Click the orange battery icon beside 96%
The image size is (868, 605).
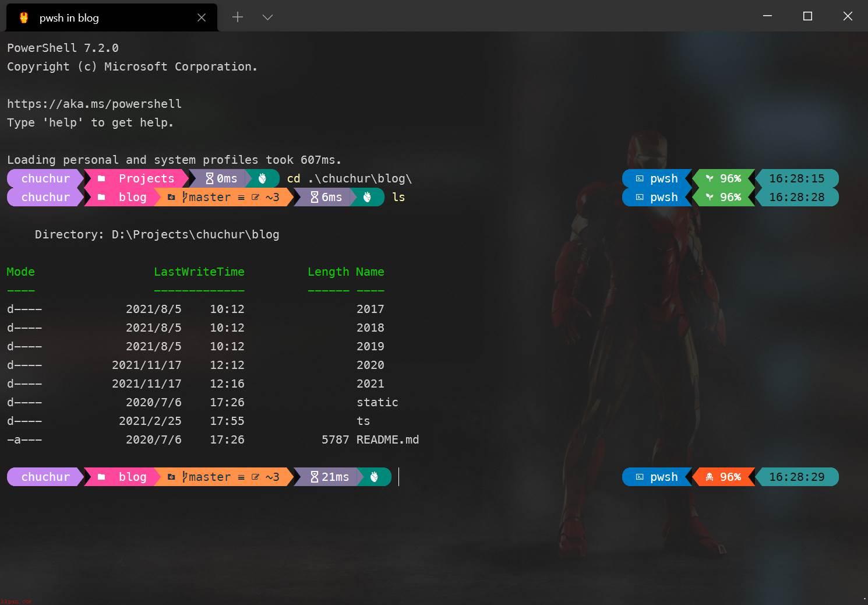click(710, 477)
